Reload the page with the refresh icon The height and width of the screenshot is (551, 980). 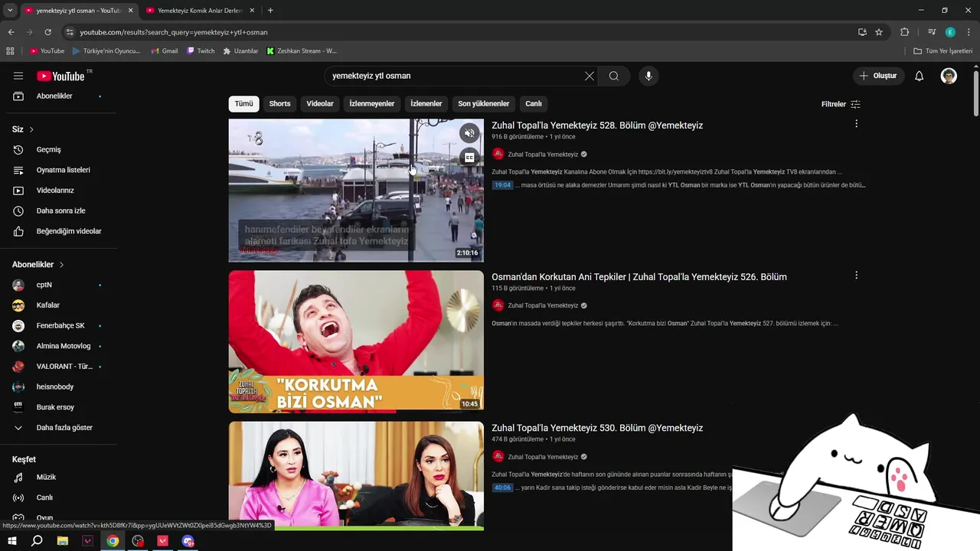click(x=47, y=32)
